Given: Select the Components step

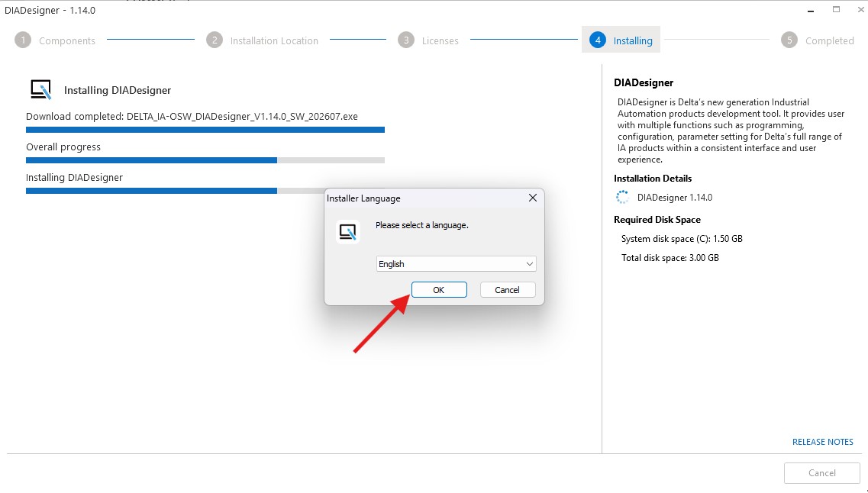Looking at the screenshot, I should coord(56,40).
